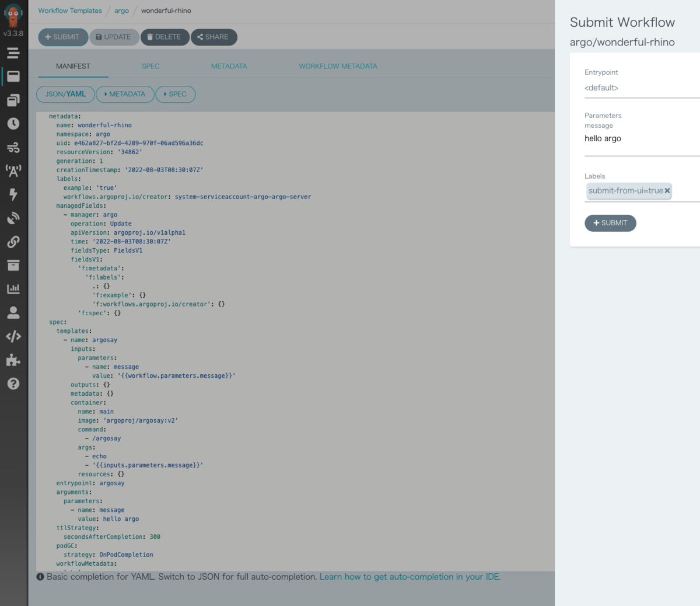700x606 pixels.
Task: Switch to the WORKFLOW METADATA tab
Action: click(338, 67)
